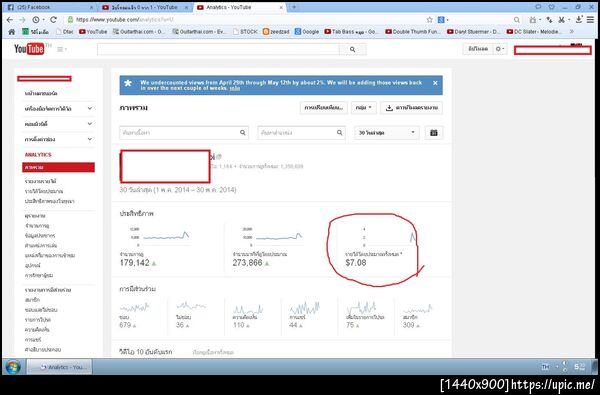Click the browser forward arrow
600x395 pixels.
(x=22, y=20)
